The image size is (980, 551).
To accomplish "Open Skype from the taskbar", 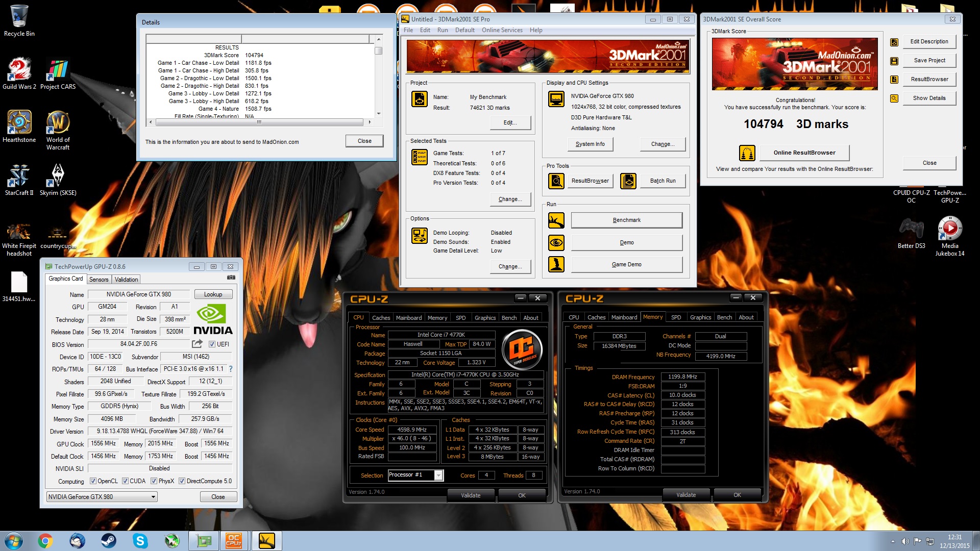I will pyautogui.click(x=140, y=541).
